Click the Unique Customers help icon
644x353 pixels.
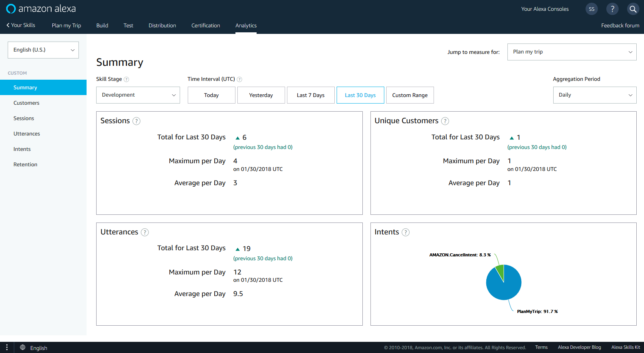point(445,121)
